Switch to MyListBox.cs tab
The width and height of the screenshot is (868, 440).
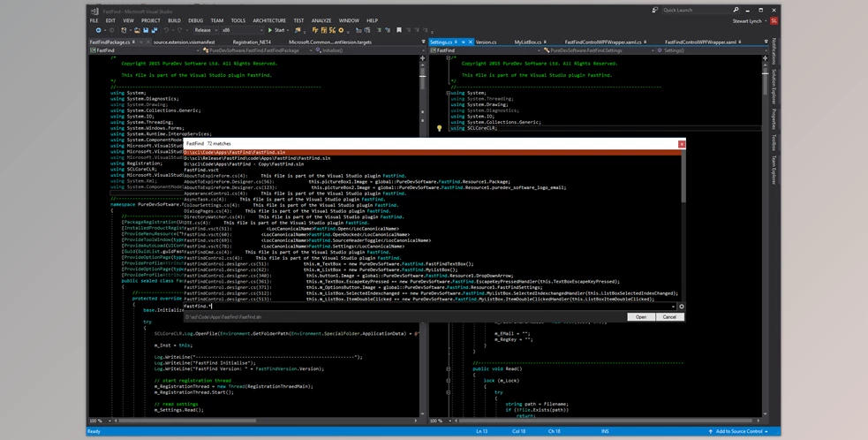527,42
